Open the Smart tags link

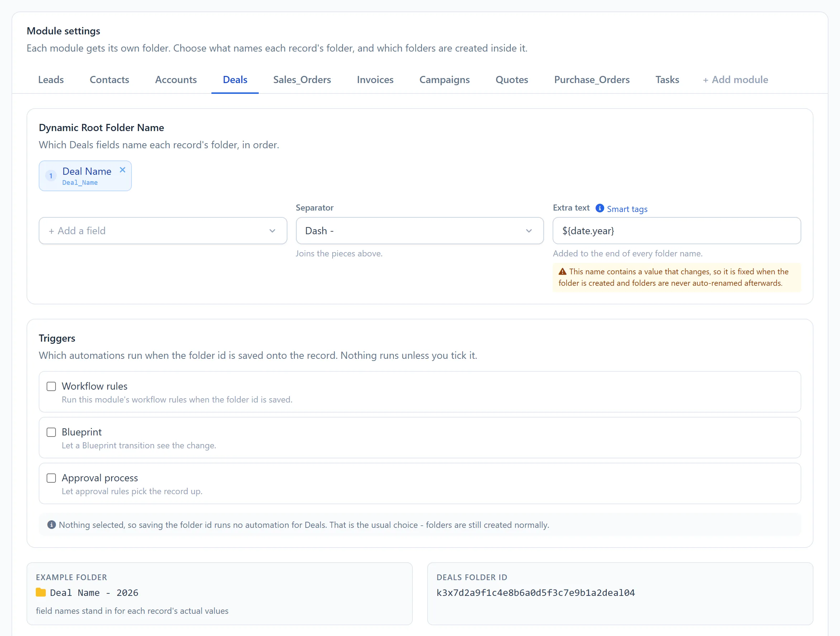pos(627,209)
